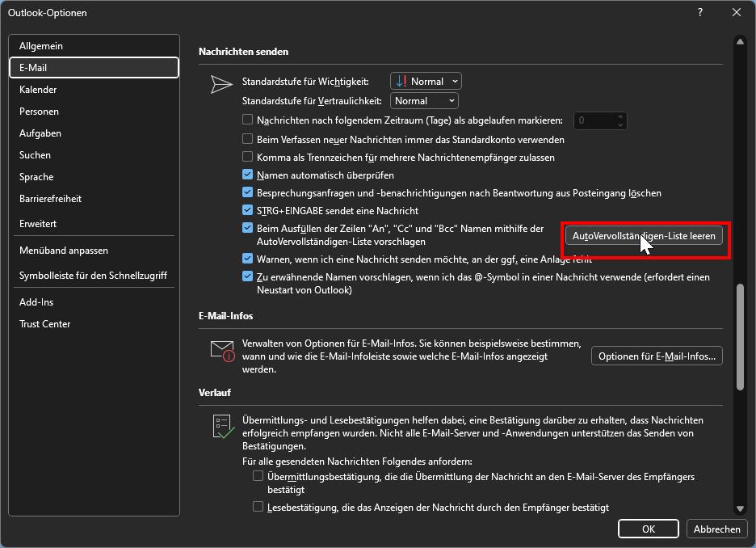Confirm settings with the OK button
The width and height of the screenshot is (756, 548).
pos(648,529)
